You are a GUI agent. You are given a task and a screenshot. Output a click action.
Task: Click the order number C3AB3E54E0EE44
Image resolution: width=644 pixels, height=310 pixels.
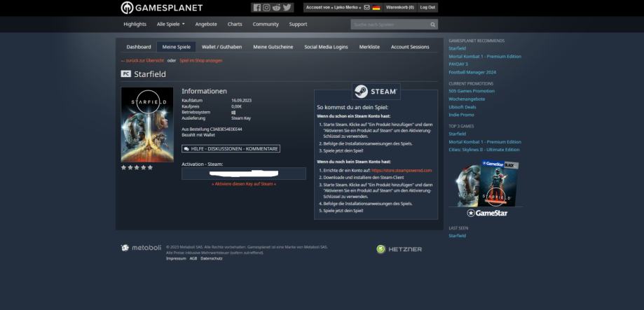226,129
